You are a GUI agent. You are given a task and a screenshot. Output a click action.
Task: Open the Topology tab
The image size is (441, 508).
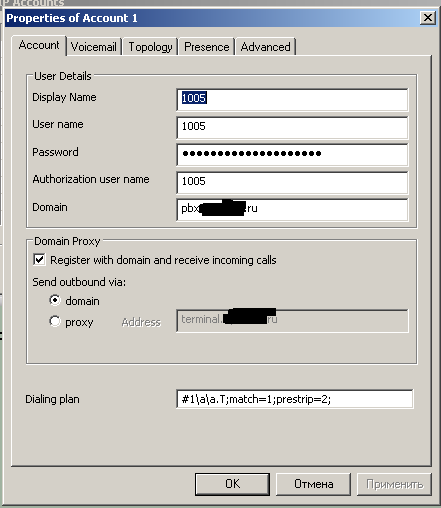pyautogui.click(x=150, y=47)
